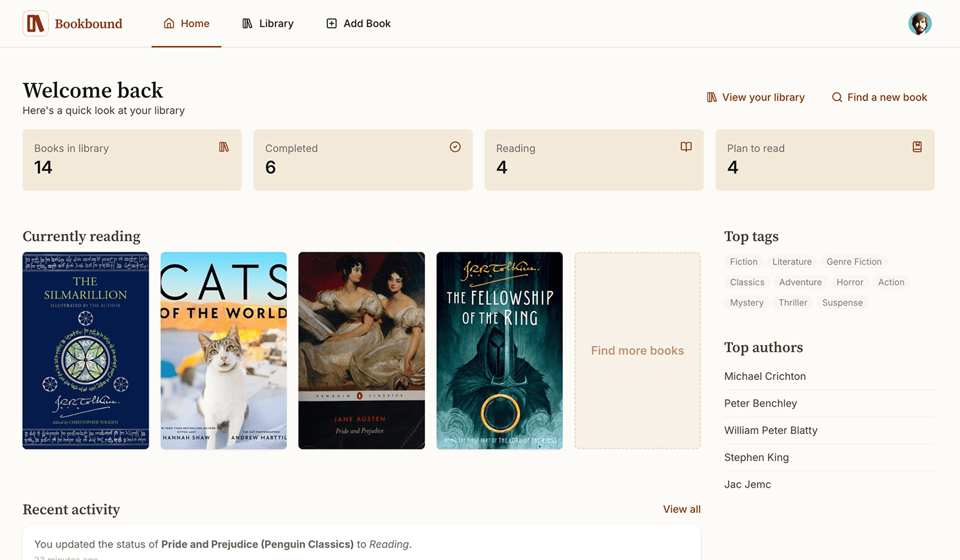Select the Fiction tag

pyautogui.click(x=744, y=262)
